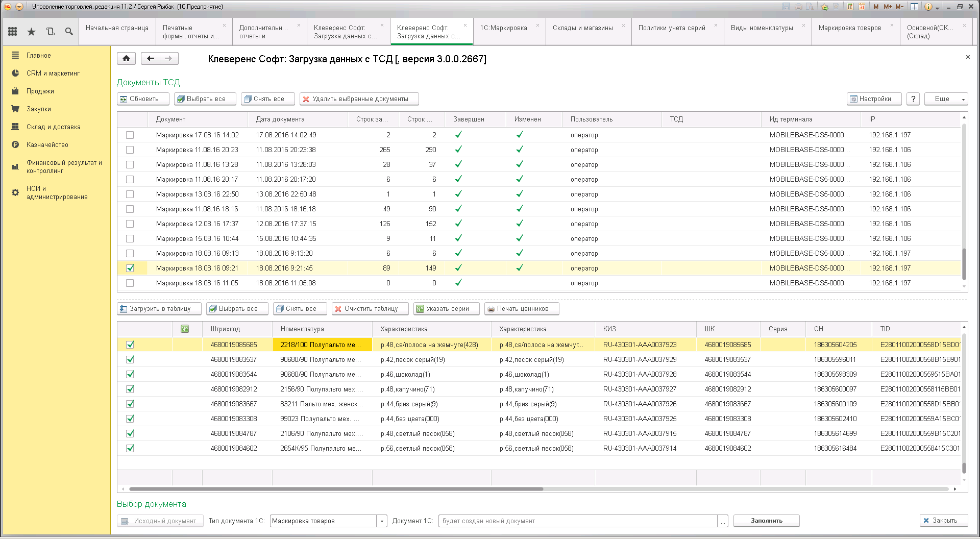Viewport: 980px width, 539px height.
Task: Open the Тип документа 1С dropdown arrow
Action: pyautogui.click(x=382, y=521)
